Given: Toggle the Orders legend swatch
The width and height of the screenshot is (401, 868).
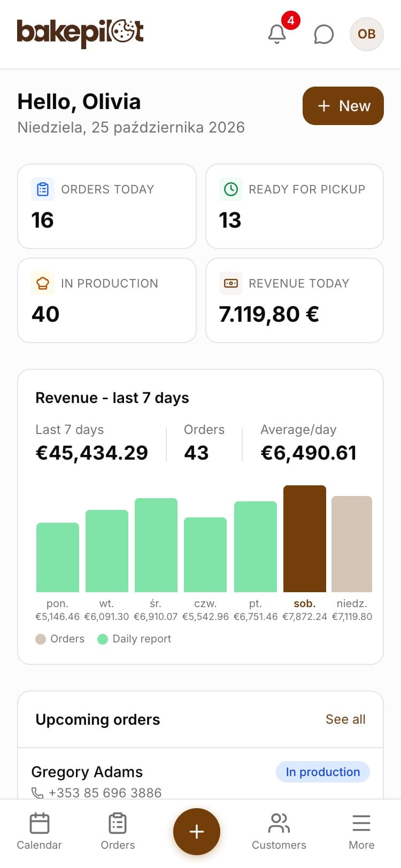Looking at the screenshot, I should coord(41,639).
